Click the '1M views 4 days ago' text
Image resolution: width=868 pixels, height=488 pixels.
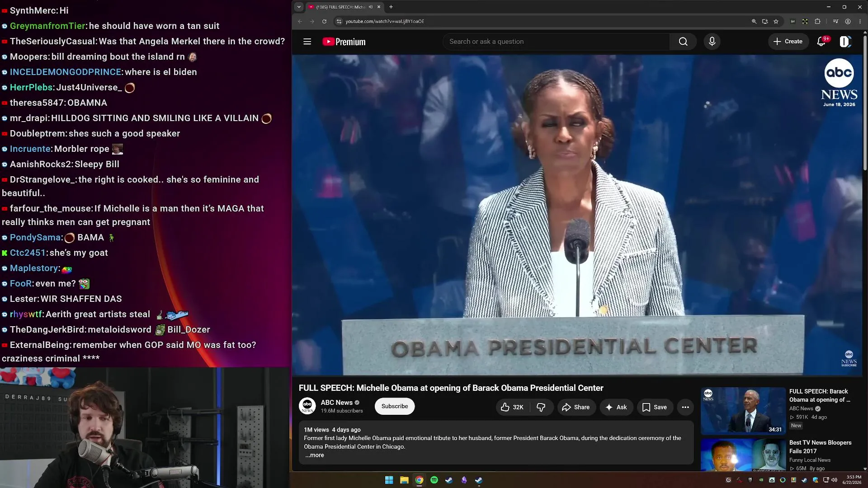click(332, 430)
